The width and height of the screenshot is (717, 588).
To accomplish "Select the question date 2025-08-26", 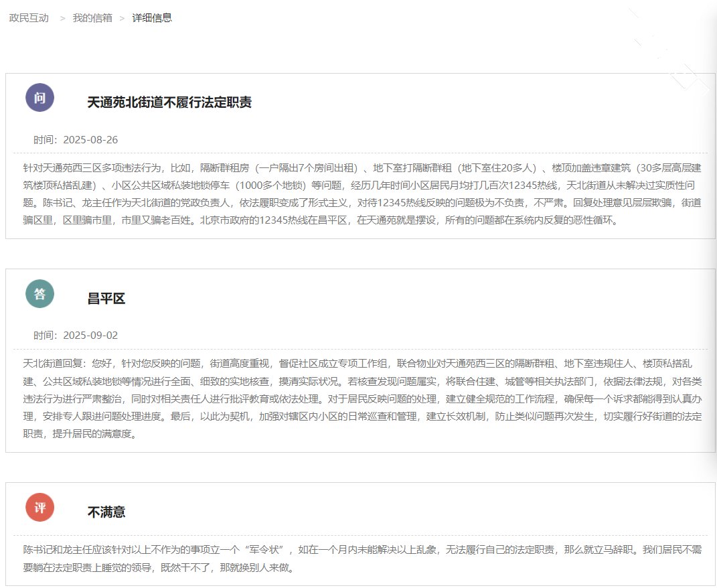I will pos(90,139).
